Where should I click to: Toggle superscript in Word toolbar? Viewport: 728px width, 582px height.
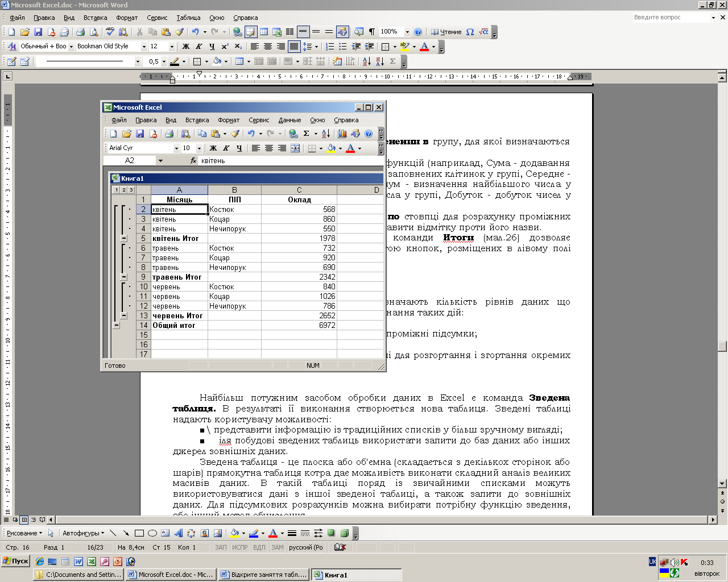(x=225, y=47)
